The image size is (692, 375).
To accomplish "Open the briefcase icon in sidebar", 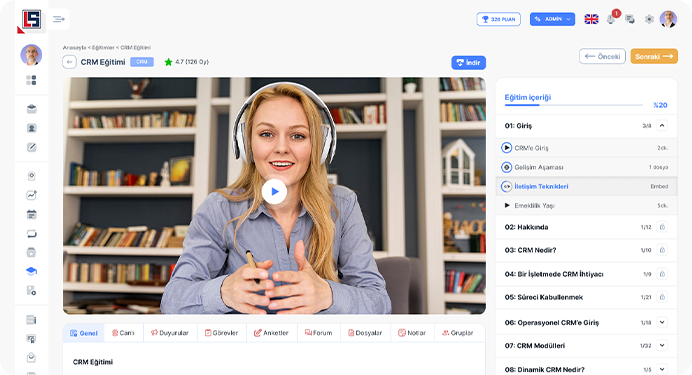I will pos(31,109).
